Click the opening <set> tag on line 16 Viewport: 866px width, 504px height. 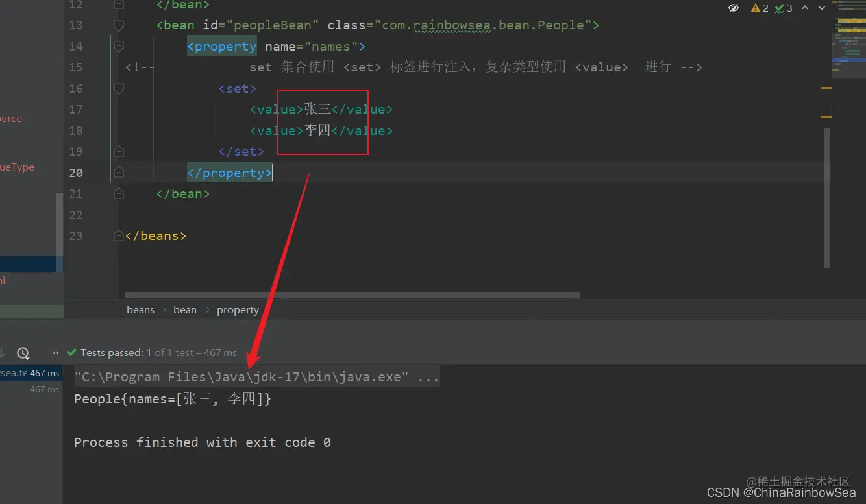coord(238,89)
